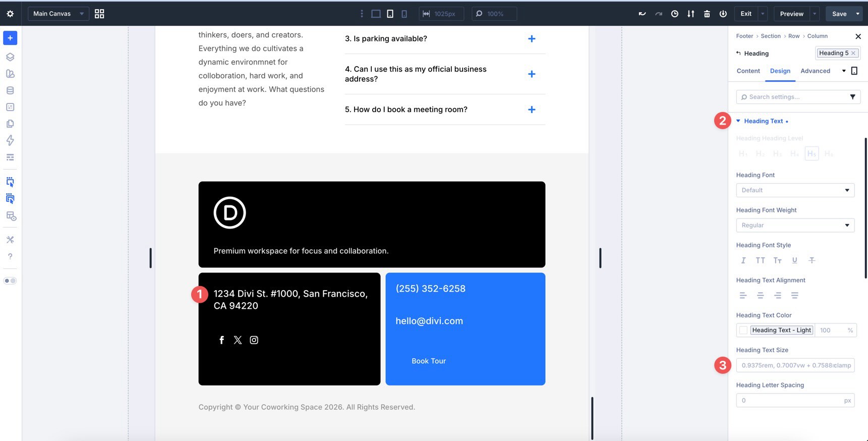868x441 pixels.
Task: Click the Facebook icon in the footer
Action: click(x=221, y=340)
